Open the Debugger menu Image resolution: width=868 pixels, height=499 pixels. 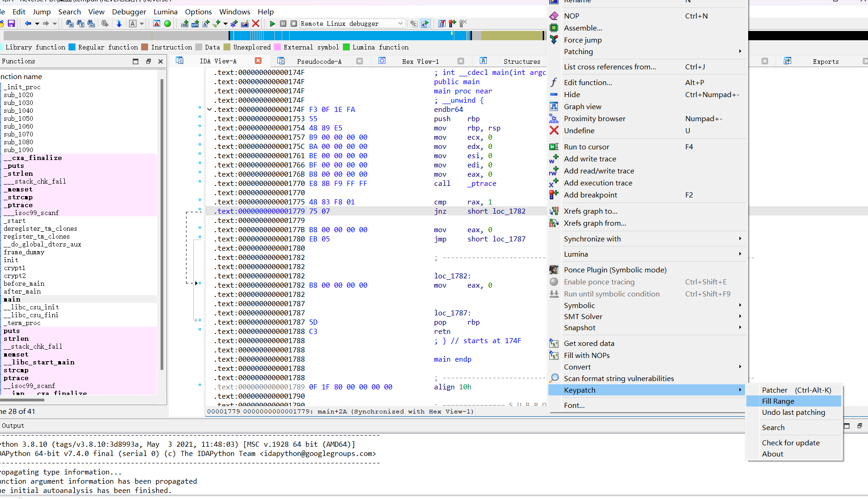click(129, 12)
